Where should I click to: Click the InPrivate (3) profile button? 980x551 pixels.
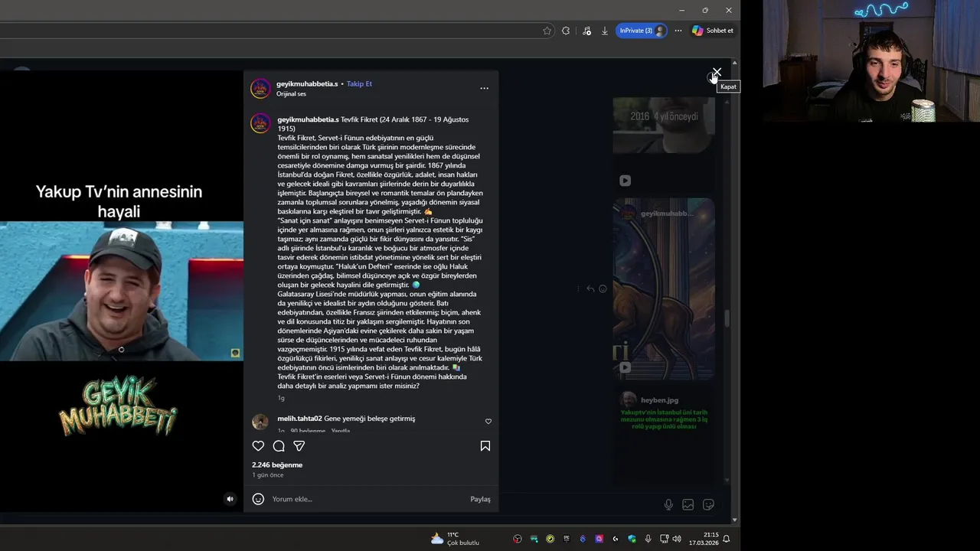[x=642, y=31]
